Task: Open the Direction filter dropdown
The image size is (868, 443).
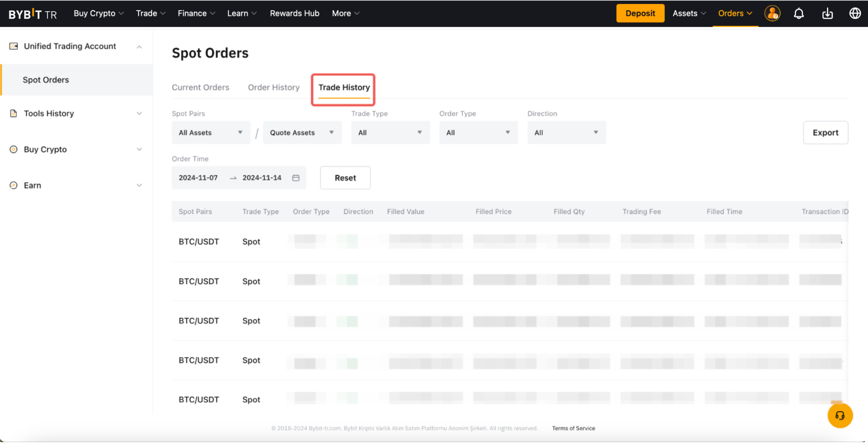Action: point(566,132)
